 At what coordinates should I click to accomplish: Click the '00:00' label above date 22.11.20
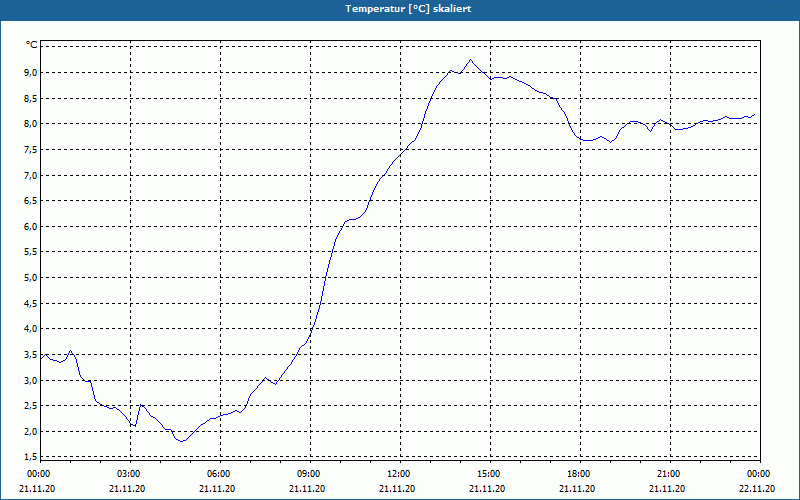pos(758,474)
